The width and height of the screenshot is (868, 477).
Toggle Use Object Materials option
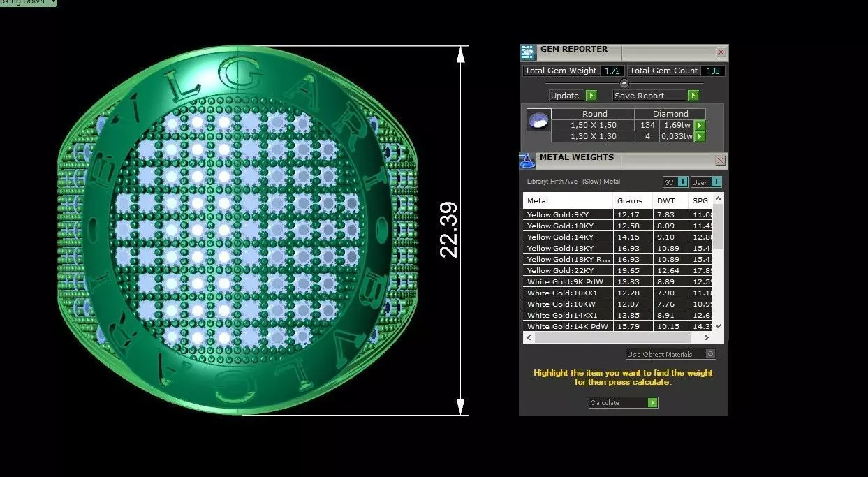[671, 354]
